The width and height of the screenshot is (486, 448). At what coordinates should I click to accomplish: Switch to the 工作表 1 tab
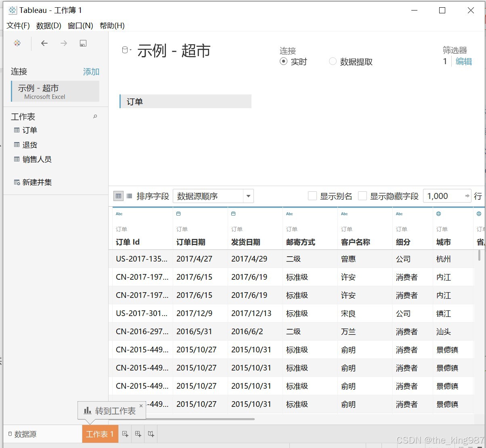pos(100,434)
